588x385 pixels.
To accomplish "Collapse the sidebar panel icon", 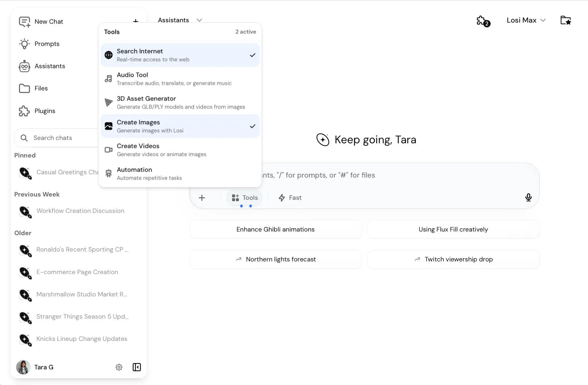I will click(137, 367).
